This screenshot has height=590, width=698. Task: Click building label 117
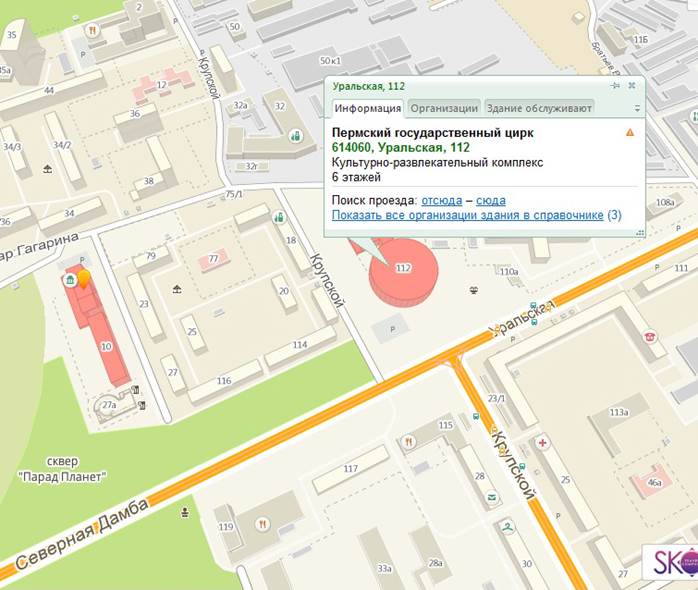click(351, 468)
